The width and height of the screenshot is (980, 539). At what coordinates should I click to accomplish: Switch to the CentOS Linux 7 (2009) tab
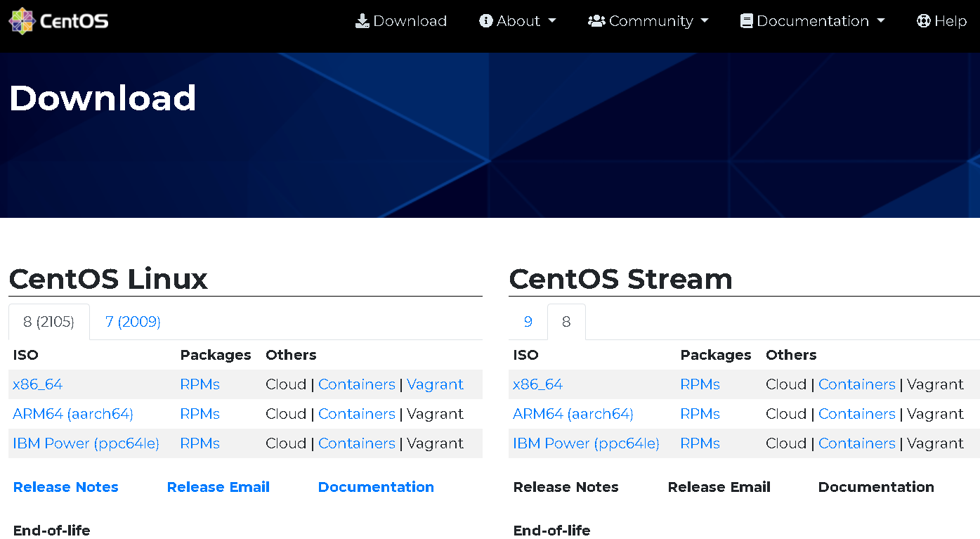(x=133, y=322)
